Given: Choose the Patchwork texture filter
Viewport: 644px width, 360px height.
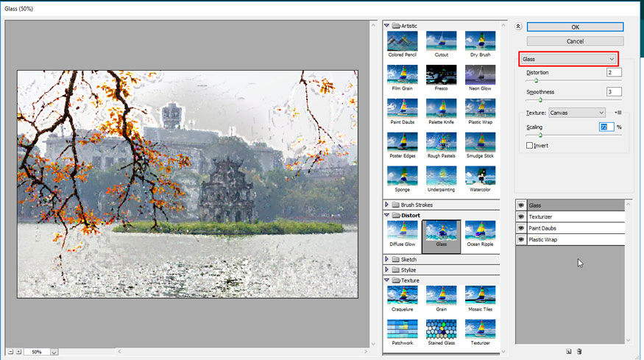Looking at the screenshot, I should pyautogui.click(x=402, y=330).
